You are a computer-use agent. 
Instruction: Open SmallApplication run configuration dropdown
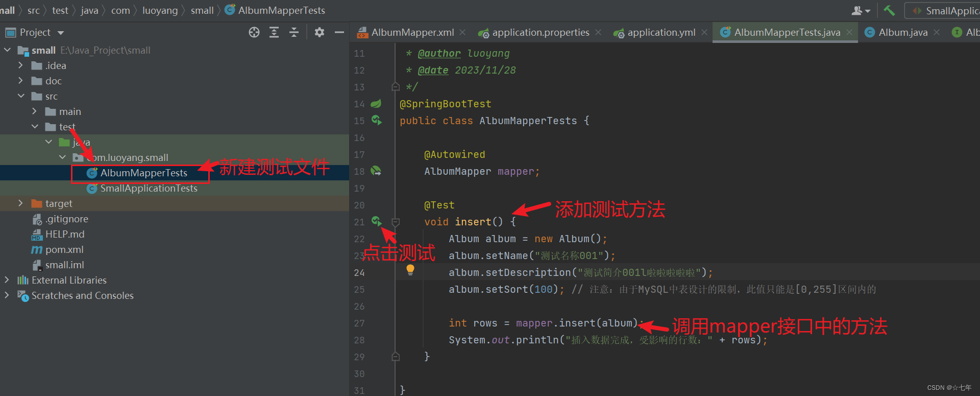tap(945, 11)
